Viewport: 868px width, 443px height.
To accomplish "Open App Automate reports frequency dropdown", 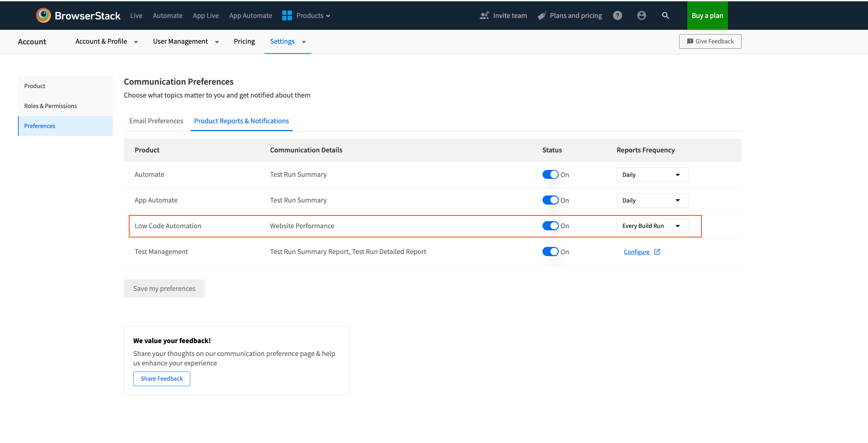I will coord(652,200).
